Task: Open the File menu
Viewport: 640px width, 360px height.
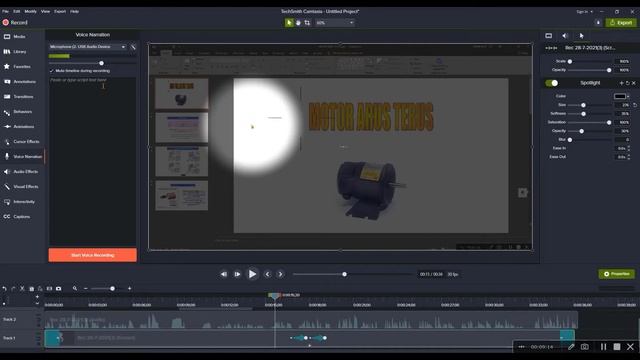Action: point(5,11)
